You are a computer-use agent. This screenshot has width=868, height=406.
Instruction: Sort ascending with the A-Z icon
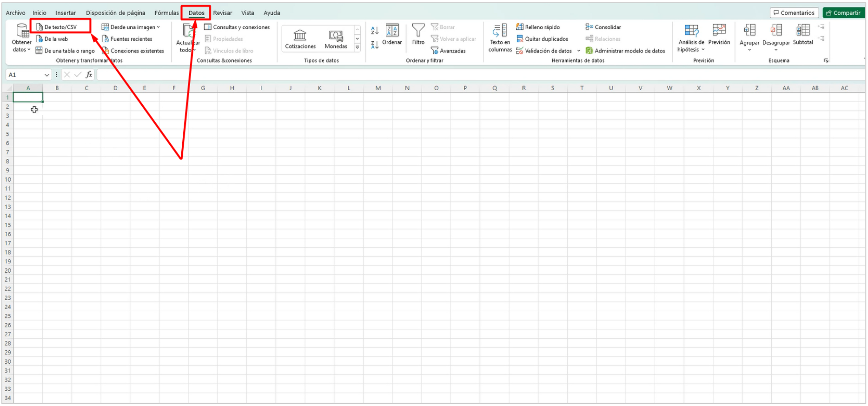pyautogui.click(x=375, y=31)
